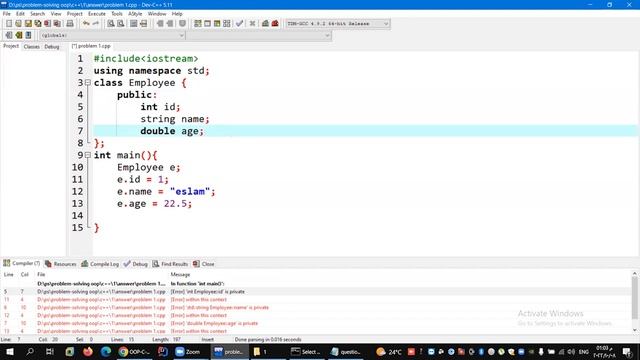
Task: Open the bottom panel Debug tab
Action: pyautogui.click(x=136, y=264)
